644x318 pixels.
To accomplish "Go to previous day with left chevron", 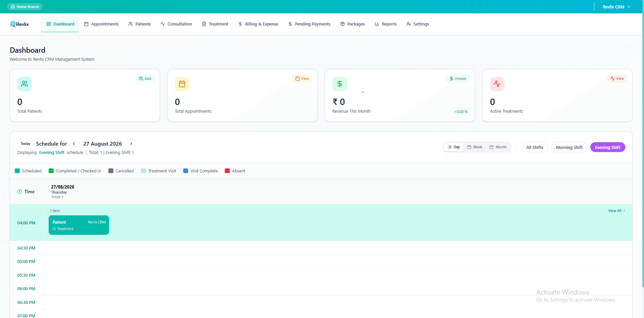I will click(x=74, y=144).
